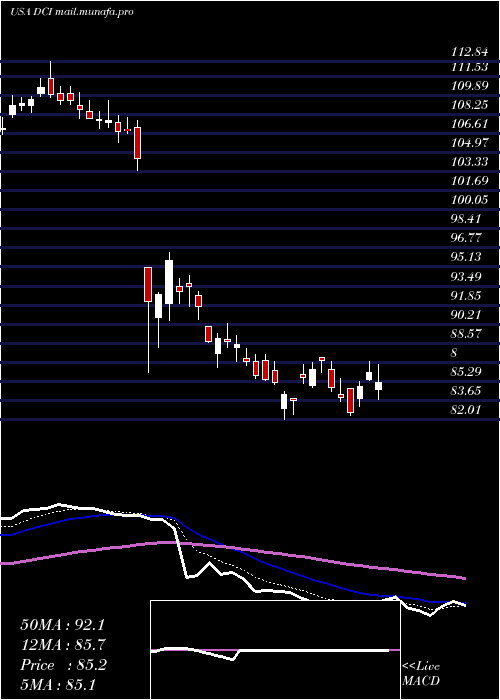Image resolution: width=500 pixels, height=700 pixels.
Task: Select the 96.77 price axis label
Action: (x=467, y=238)
